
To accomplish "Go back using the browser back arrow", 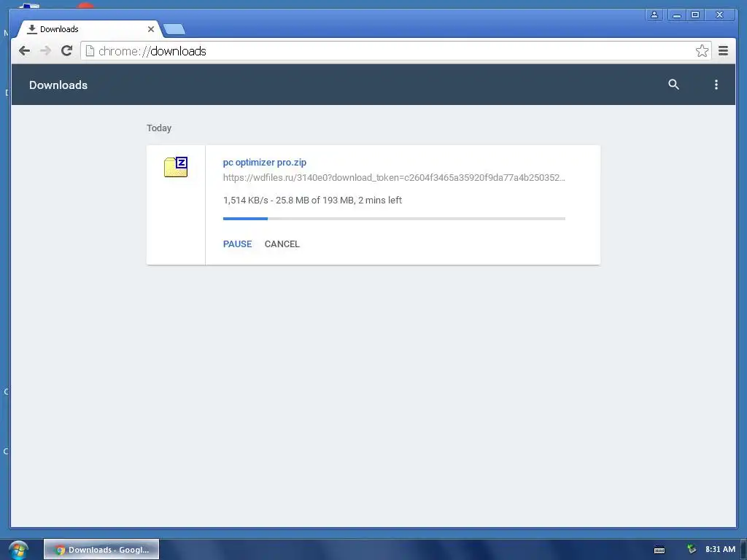I will click(24, 50).
